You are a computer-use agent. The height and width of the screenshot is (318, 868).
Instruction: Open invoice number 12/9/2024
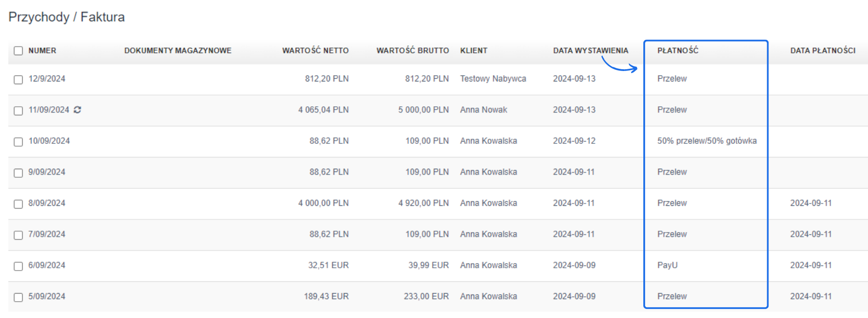pyautogui.click(x=47, y=79)
